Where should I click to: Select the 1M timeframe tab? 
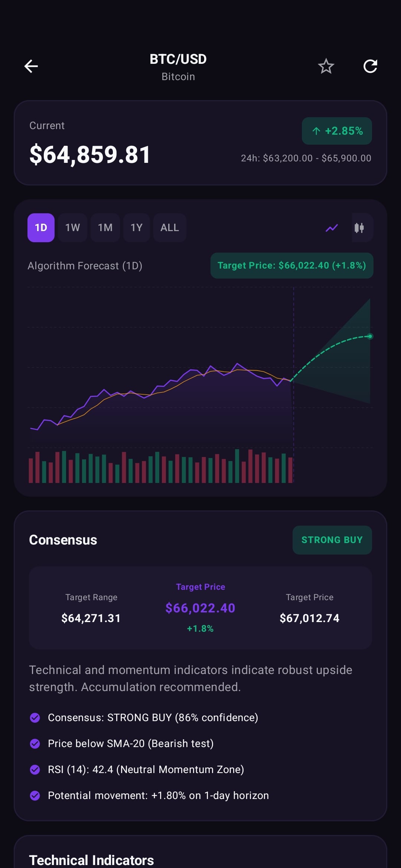pyautogui.click(x=105, y=228)
